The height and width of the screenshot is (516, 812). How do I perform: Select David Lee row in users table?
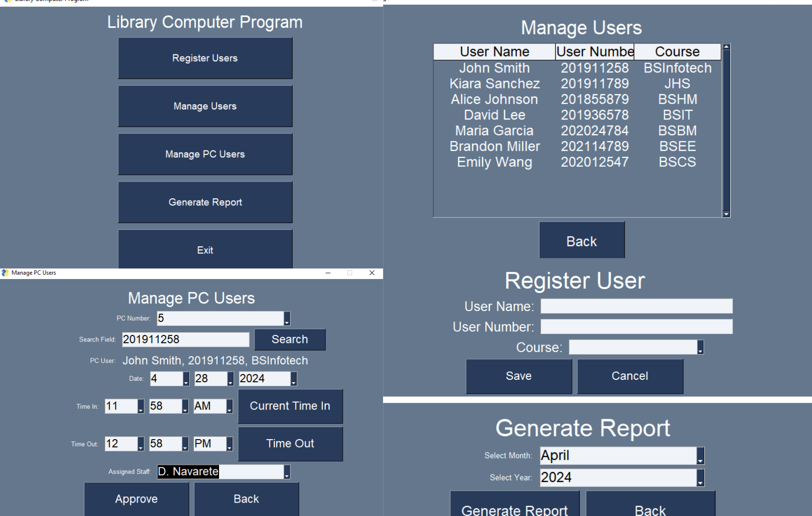[577, 115]
